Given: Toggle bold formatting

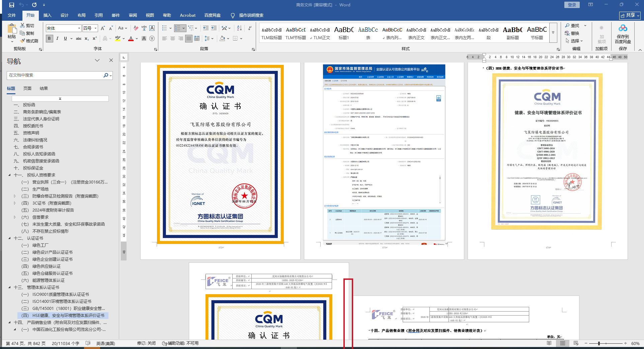Looking at the screenshot, I should 49,38.
